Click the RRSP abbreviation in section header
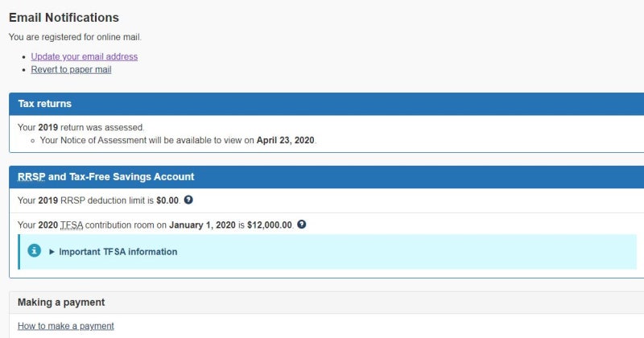Image resolution: width=644 pixels, height=338 pixels. (x=31, y=177)
